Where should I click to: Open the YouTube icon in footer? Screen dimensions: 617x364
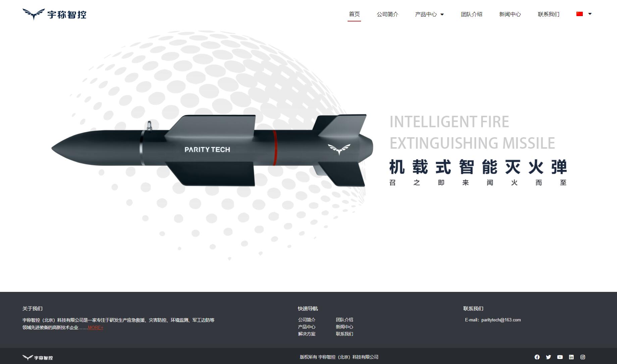click(560, 357)
